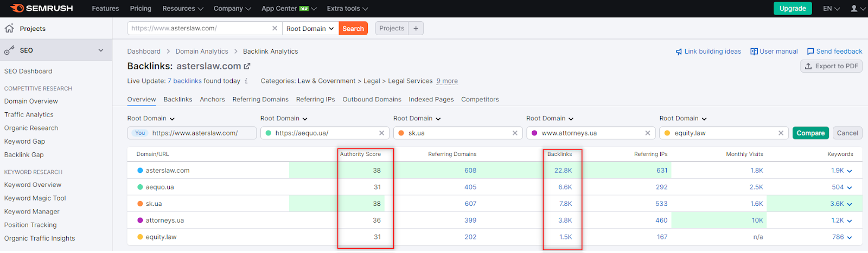Open asterslaw.com external link icon
Image resolution: width=868 pixels, height=253 pixels.
(247, 66)
